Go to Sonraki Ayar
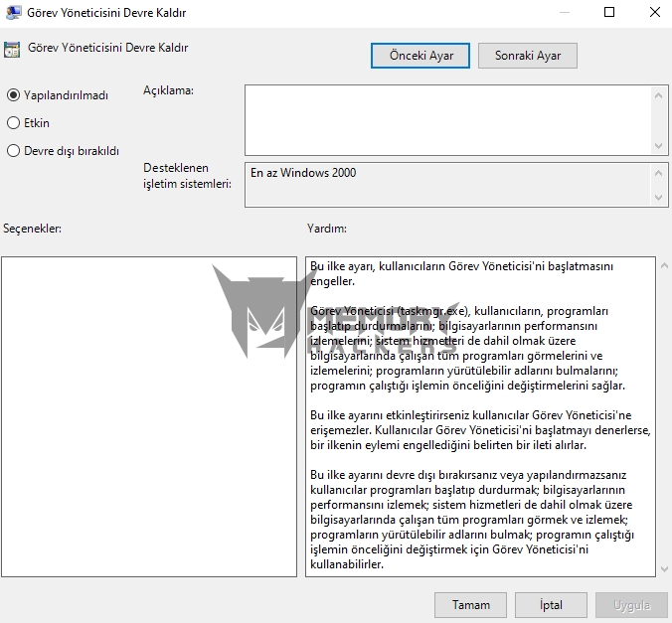672x623 pixels. coord(528,56)
